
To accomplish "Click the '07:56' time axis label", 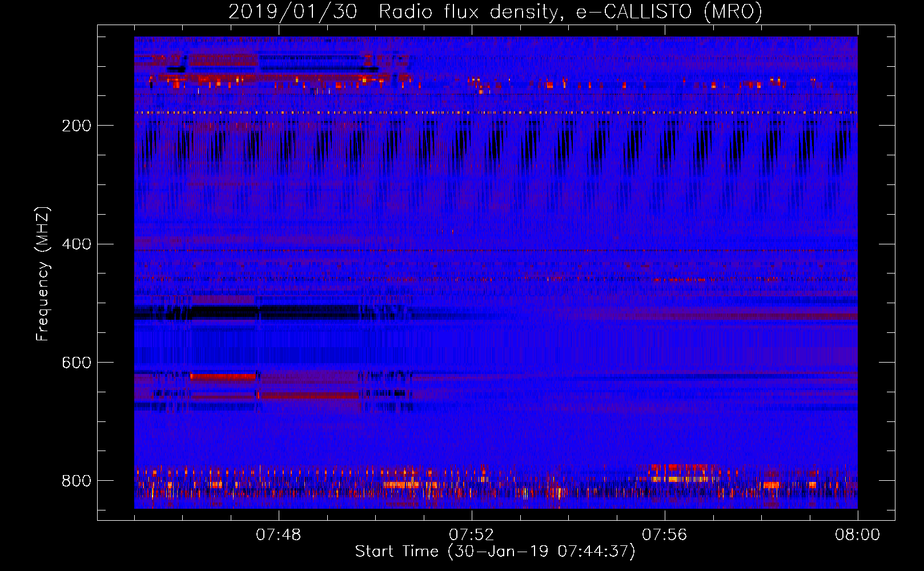I will click(x=664, y=535).
